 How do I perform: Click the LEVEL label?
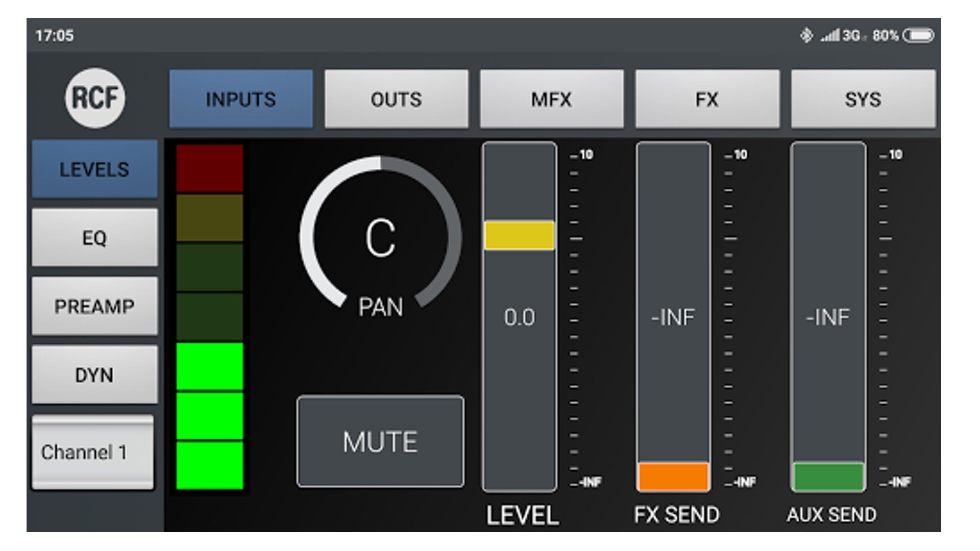coord(522,515)
